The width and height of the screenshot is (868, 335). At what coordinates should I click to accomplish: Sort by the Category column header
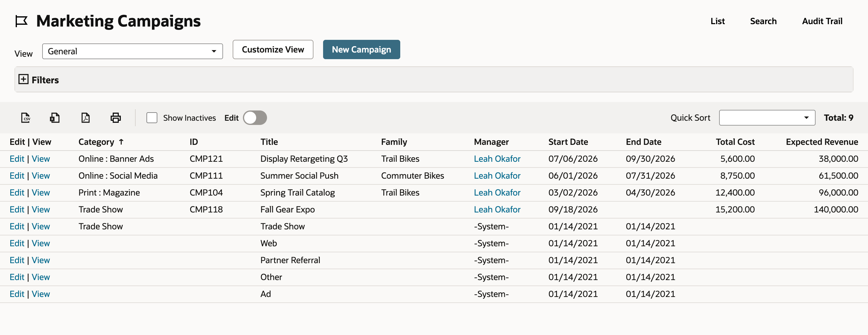click(x=96, y=142)
